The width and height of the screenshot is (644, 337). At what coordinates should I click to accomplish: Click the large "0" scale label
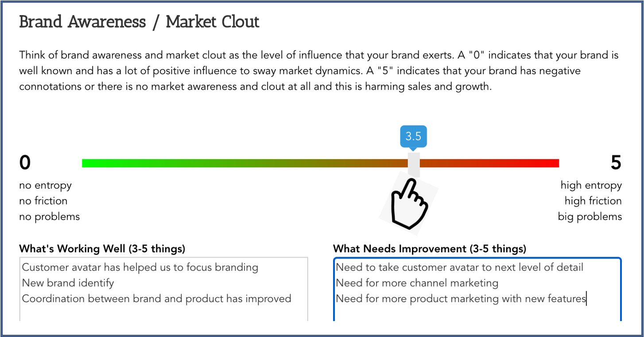[25, 163]
